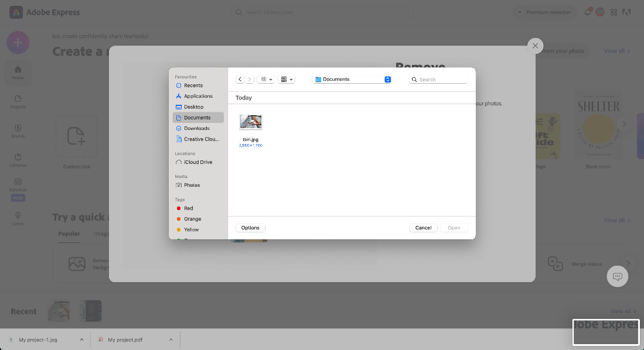
Task: Open Documents location popup menu
Action: 352,79
